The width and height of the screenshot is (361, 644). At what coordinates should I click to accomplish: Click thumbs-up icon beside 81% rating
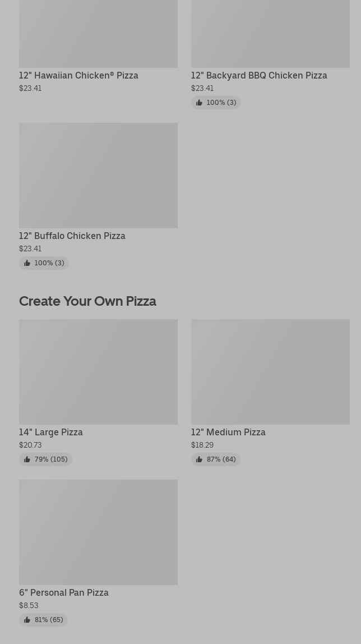27,620
